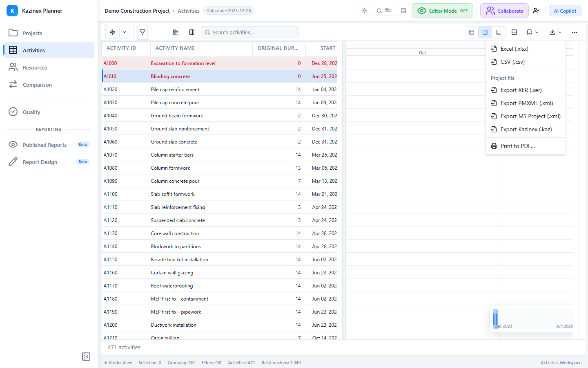
Task: Select Activities in the sidebar
Action: click(49, 50)
